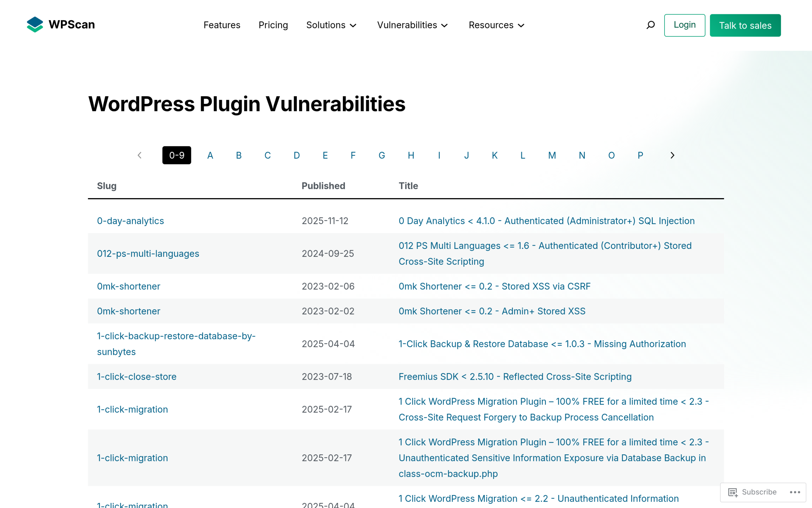
Task: Select letter B in the index
Action: click(x=239, y=155)
